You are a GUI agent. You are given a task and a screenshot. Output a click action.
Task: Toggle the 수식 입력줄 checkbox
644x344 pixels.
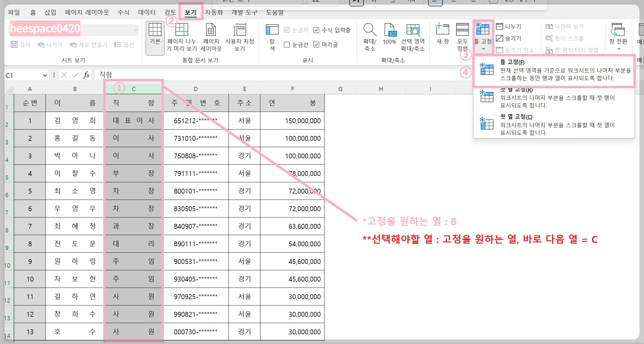[x=316, y=30]
